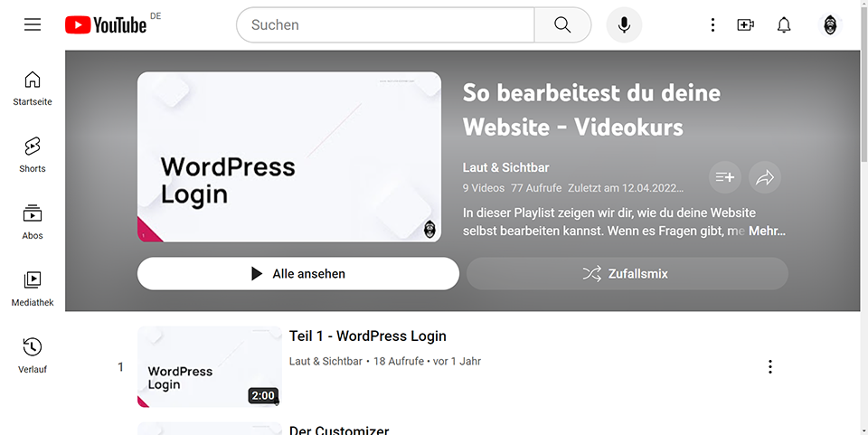Show notifications bell
Viewport: 868px width, 435px height.
[784, 25]
